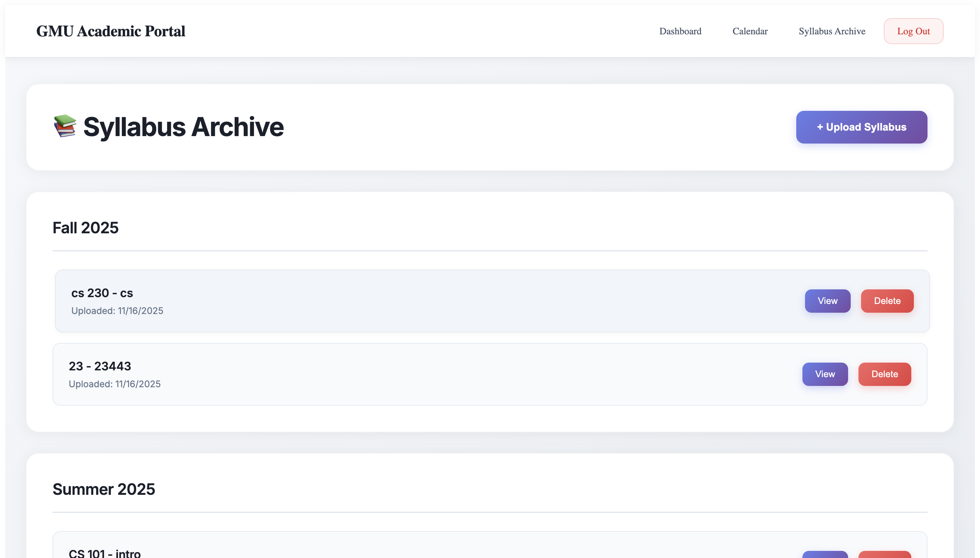
Task: Log out of the portal
Action: pos(913,31)
